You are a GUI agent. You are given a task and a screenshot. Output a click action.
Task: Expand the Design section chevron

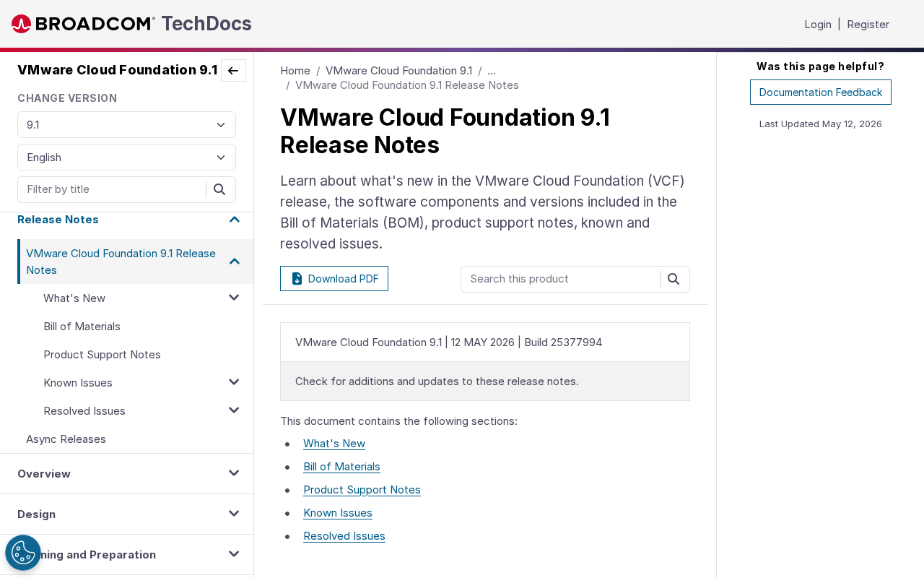pos(234,514)
